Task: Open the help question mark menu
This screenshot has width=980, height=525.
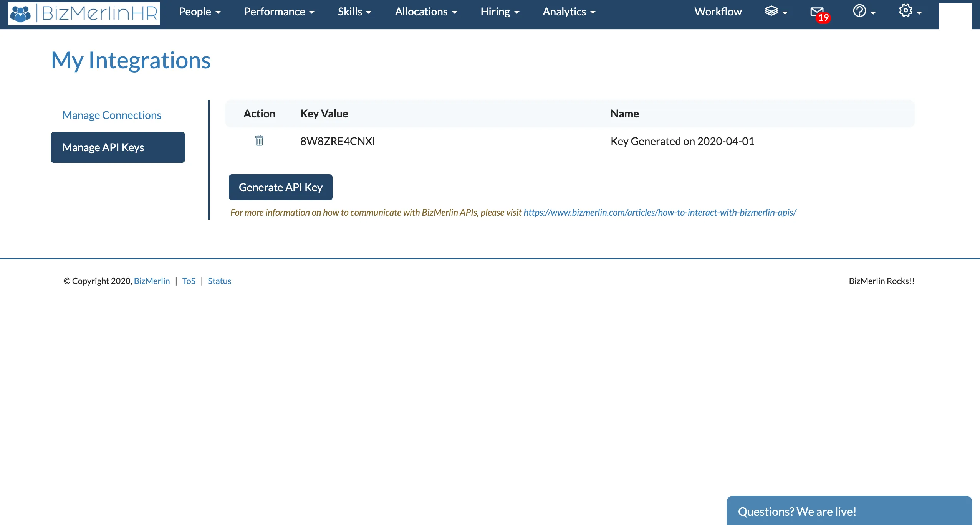Action: point(864,12)
